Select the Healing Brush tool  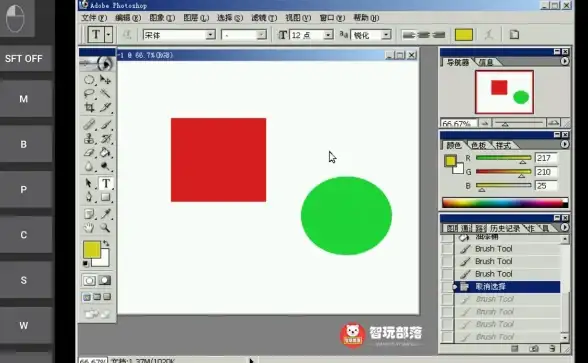point(89,124)
